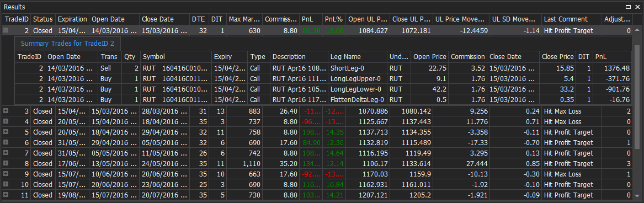Sort by main Close Date column header

164,19
